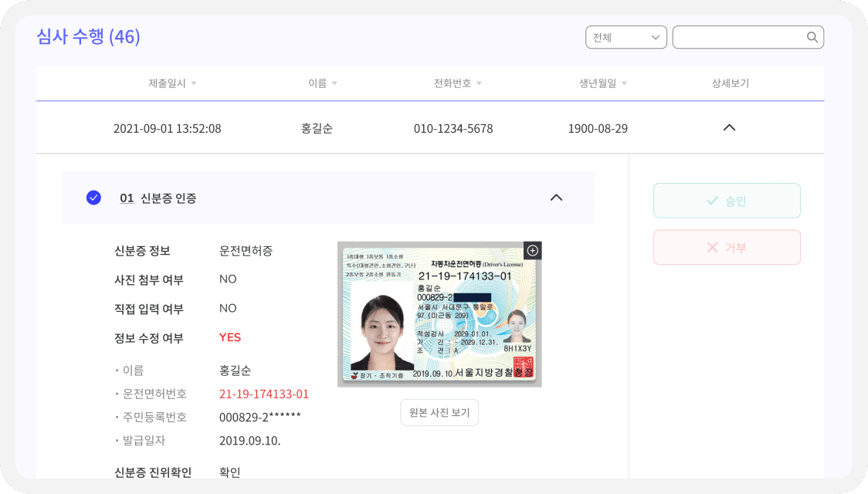The width and height of the screenshot is (868, 494).
Task: Click the 주민등록번호 field label
Action: pos(154,417)
